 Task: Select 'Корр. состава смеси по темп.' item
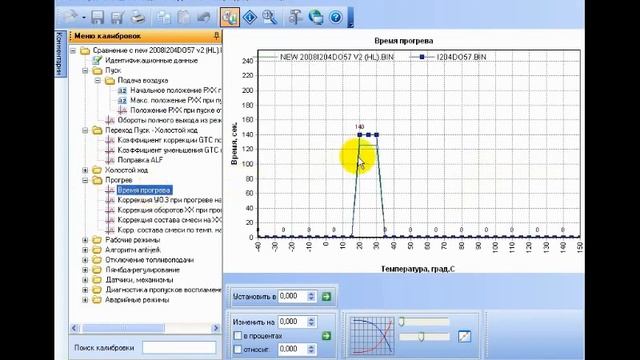tap(170, 230)
